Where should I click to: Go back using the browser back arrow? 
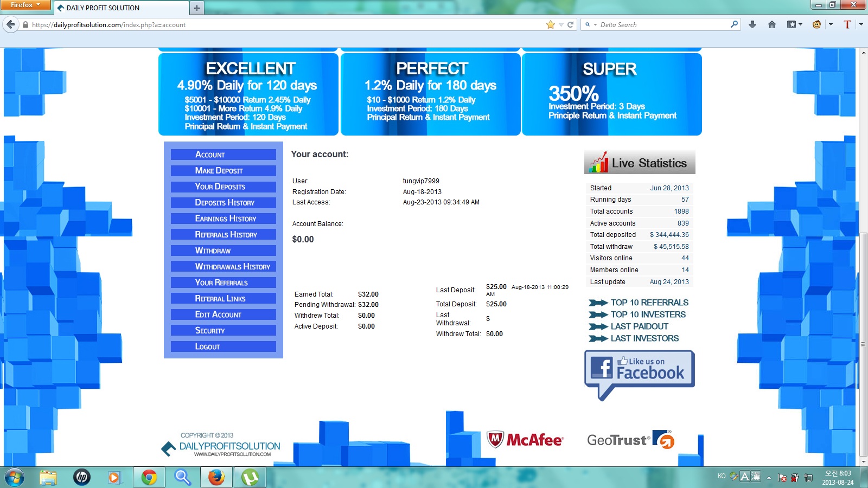(x=10, y=24)
